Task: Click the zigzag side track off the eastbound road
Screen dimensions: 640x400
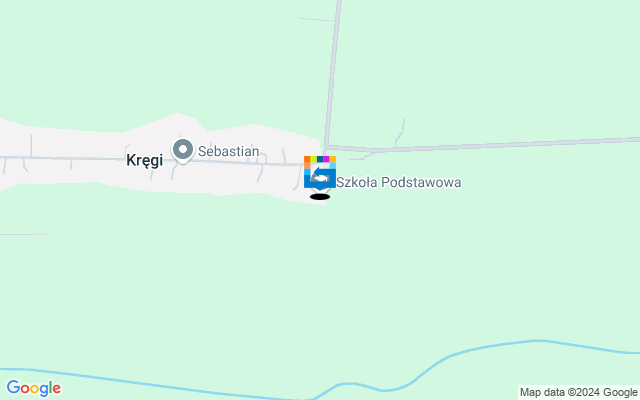Action: point(400,133)
